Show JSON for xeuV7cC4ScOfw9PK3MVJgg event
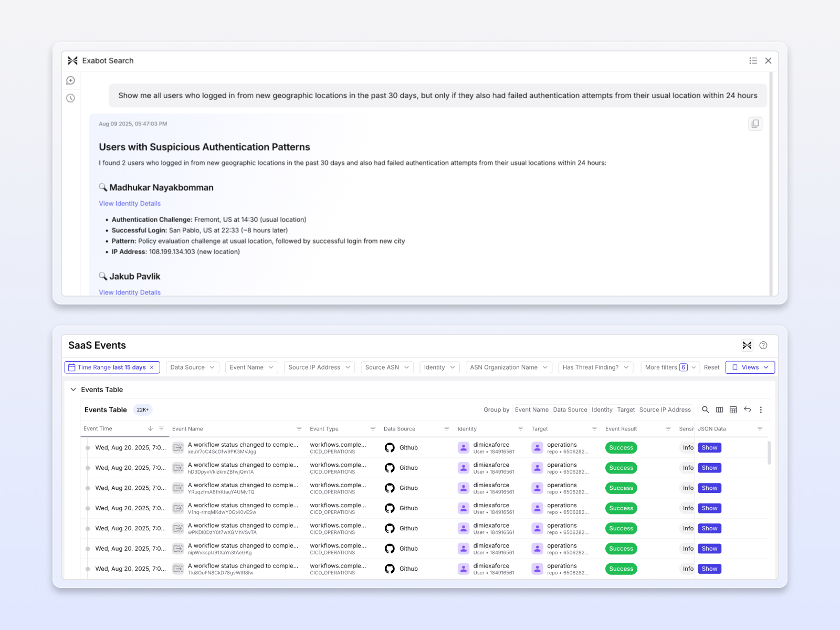Viewport: 840px width, 630px height. click(x=709, y=448)
